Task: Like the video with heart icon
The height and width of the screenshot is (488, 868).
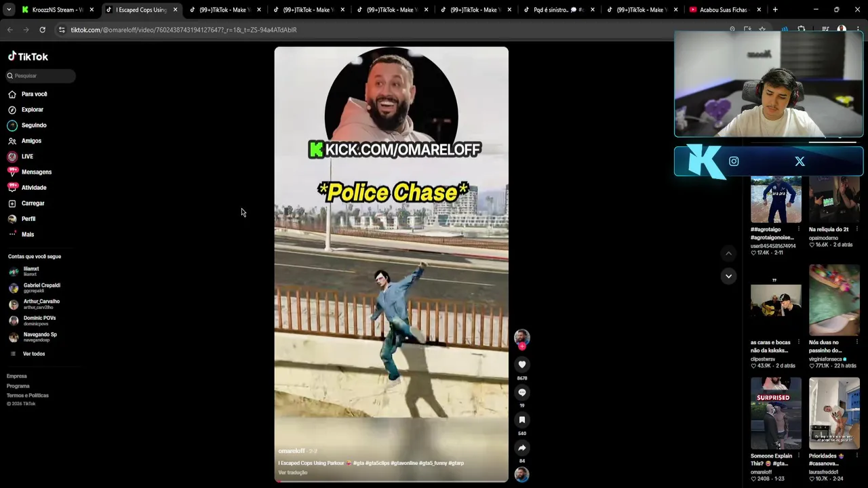Action: (521, 365)
